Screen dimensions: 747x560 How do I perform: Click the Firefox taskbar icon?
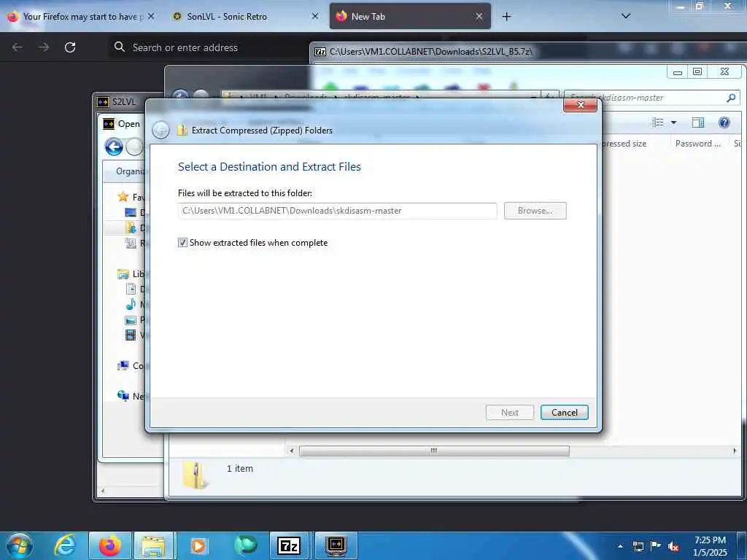(x=110, y=545)
